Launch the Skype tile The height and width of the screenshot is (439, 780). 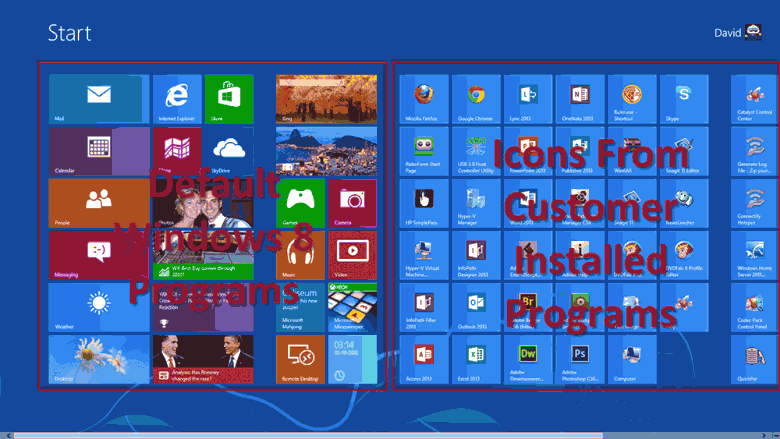[684, 99]
